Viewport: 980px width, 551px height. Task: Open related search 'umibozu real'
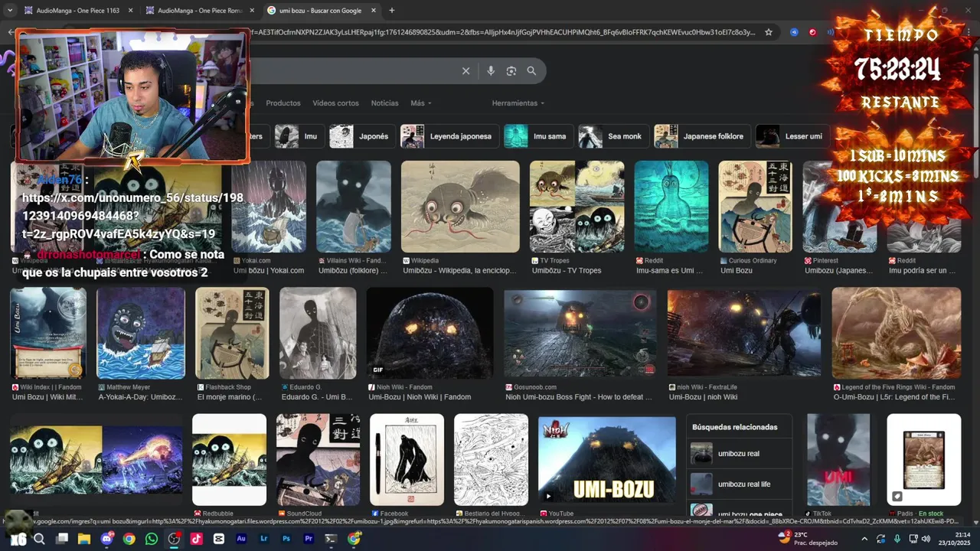[740, 454]
